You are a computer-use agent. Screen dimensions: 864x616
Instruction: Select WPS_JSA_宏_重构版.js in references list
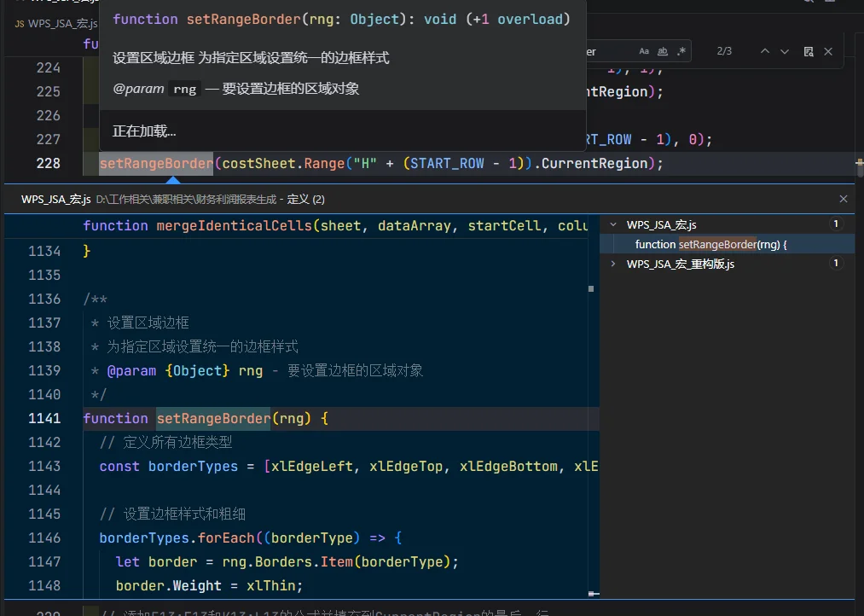point(681,264)
